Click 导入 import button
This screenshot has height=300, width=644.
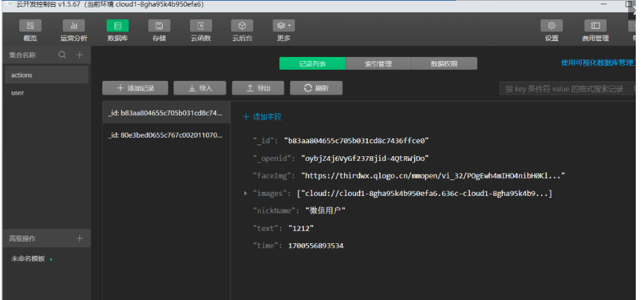pyautogui.click(x=200, y=88)
